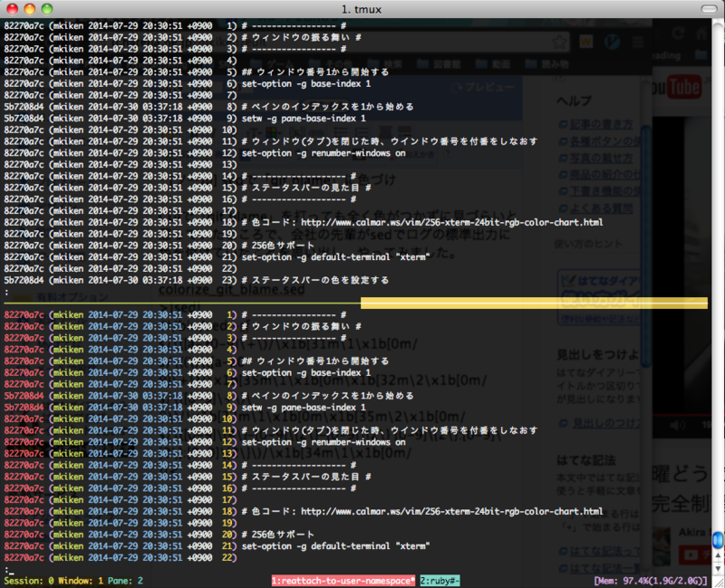Click '# ウィンドウの振る舞い #' heading in lower pane
This screenshot has width=725, height=588.
click(301, 326)
